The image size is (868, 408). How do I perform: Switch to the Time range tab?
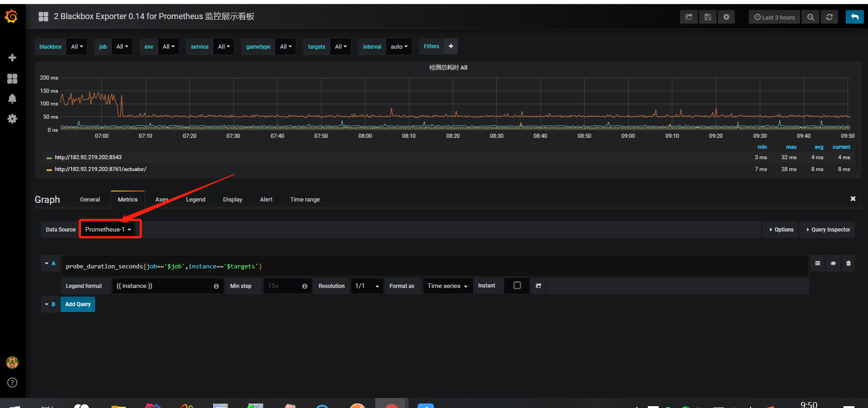pyautogui.click(x=305, y=200)
